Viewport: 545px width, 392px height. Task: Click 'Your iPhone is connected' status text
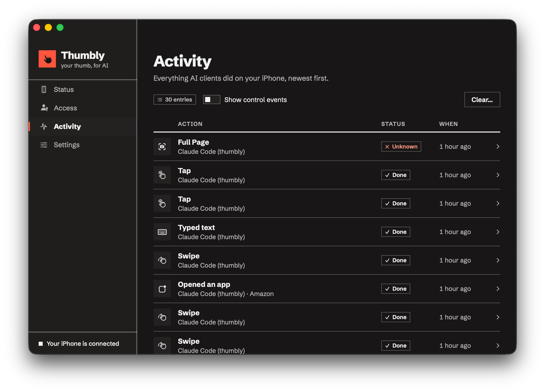click(83, 344)
